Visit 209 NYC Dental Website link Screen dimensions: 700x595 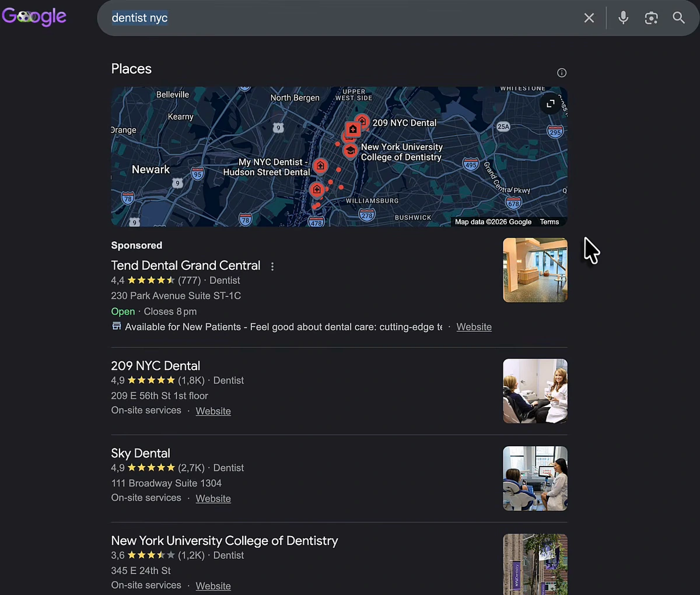tap(213, 411)
